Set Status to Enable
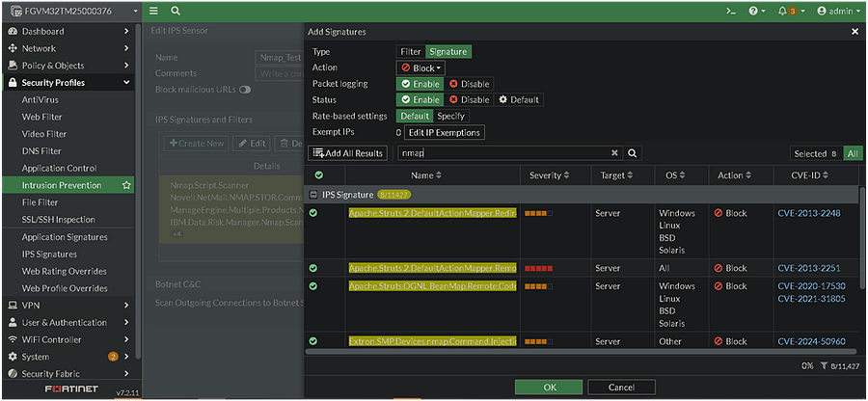The height and width of the screenshot is (401, 868). (x=420, y=100)
